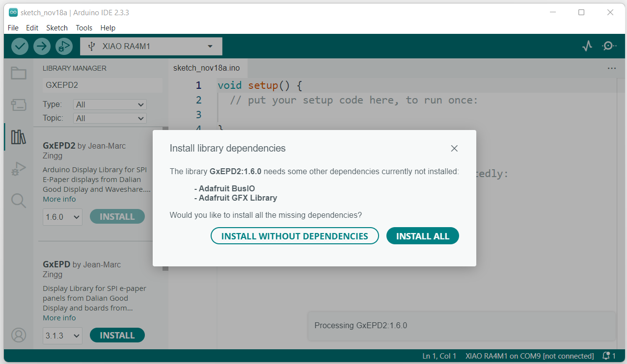Start debugging with the debug toolbar icon
The width and height of the screenshot is (627, 364).
tap(64, 46)
